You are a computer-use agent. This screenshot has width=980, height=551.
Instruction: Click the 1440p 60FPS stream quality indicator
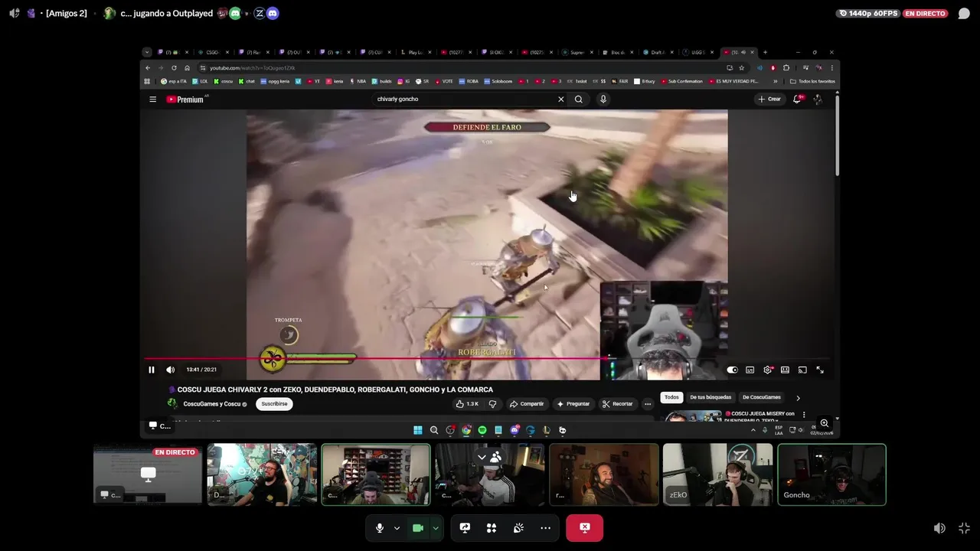868,13
